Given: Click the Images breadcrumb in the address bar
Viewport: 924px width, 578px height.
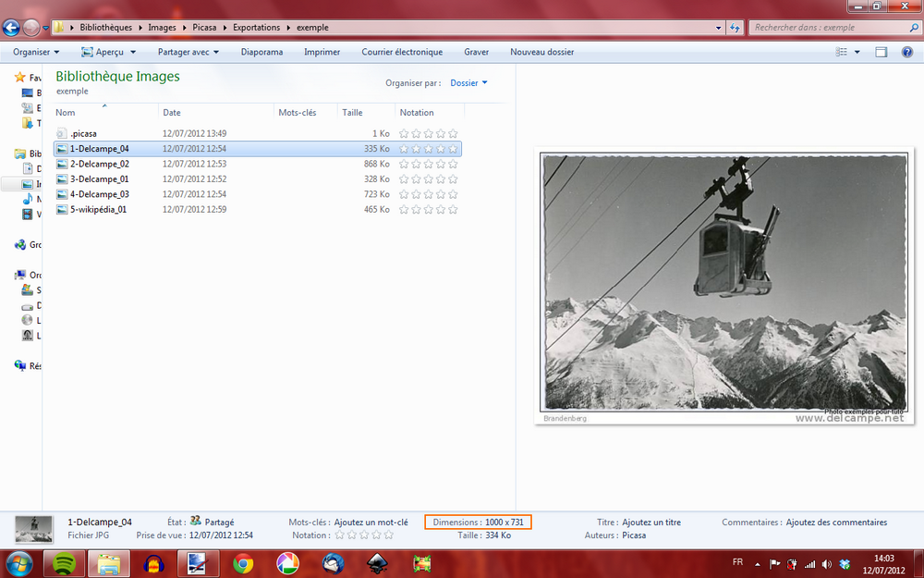Looking at the screenshot, I should pos(162,27).
